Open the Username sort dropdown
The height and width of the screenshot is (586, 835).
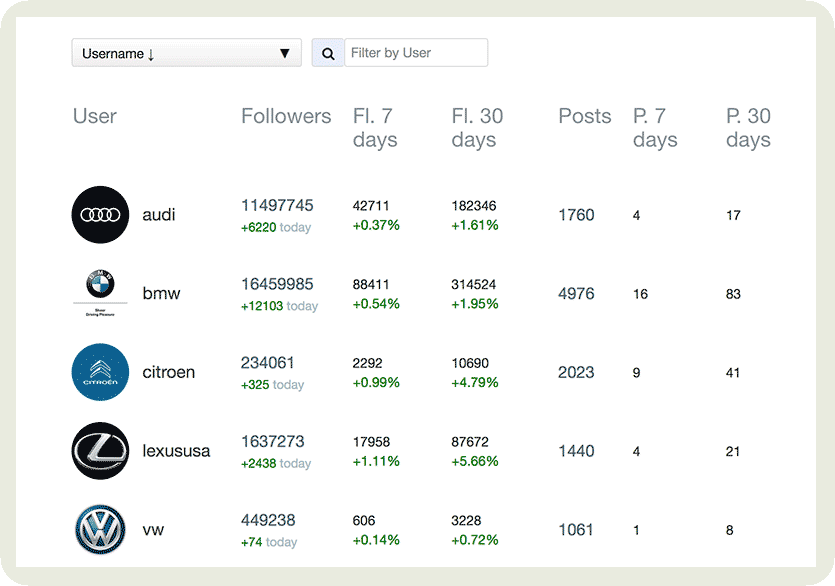click(x=186, y=52)
